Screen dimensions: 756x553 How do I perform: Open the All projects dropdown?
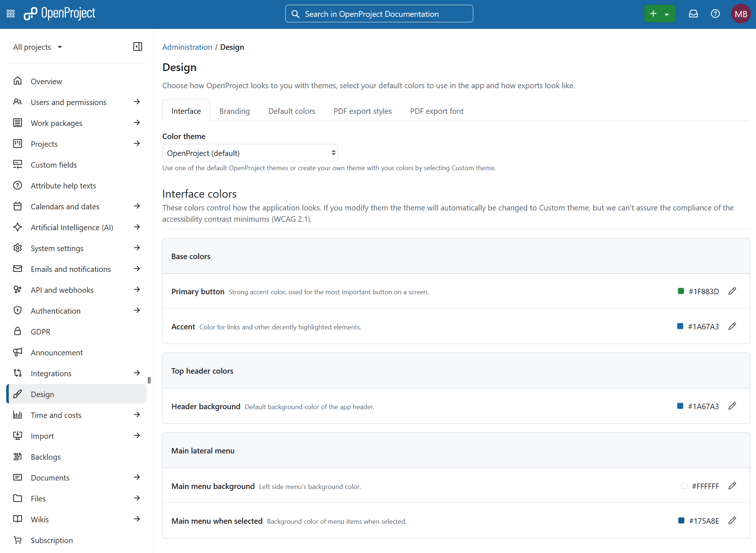(x=38, y=47)
